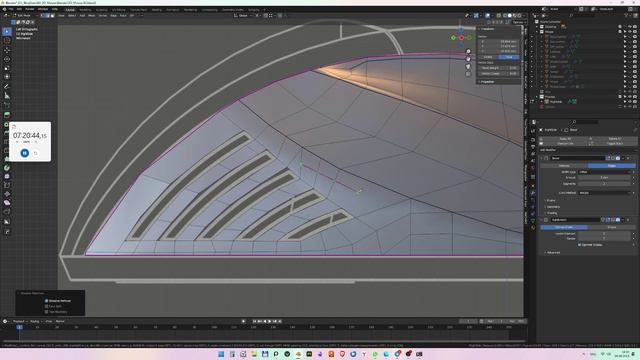Select the Annotate pencil tool

(7, 86)
